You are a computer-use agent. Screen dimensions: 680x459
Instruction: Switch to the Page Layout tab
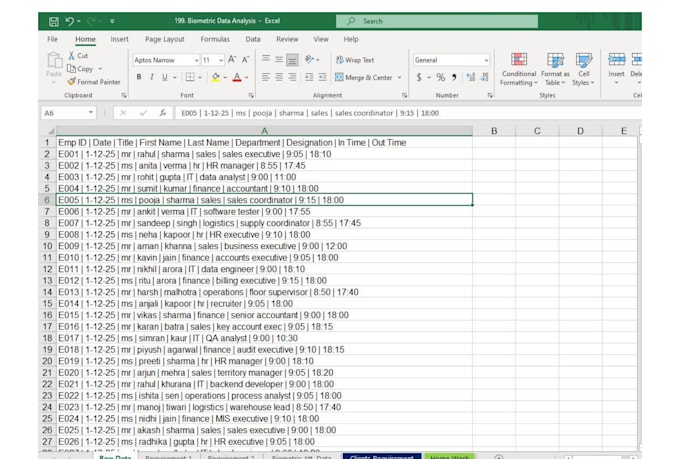click(x=164, y=39)
